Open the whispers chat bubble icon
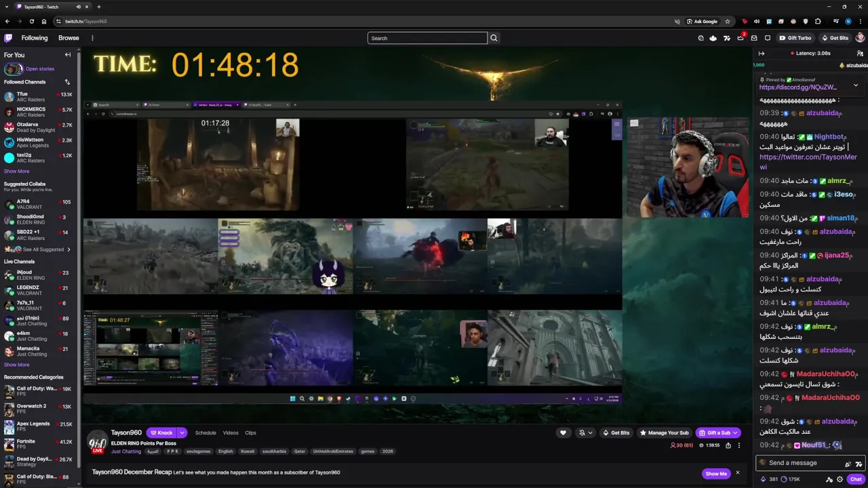Image resolution: width=868 pixels, height=488 pixels. click(768, 38)
